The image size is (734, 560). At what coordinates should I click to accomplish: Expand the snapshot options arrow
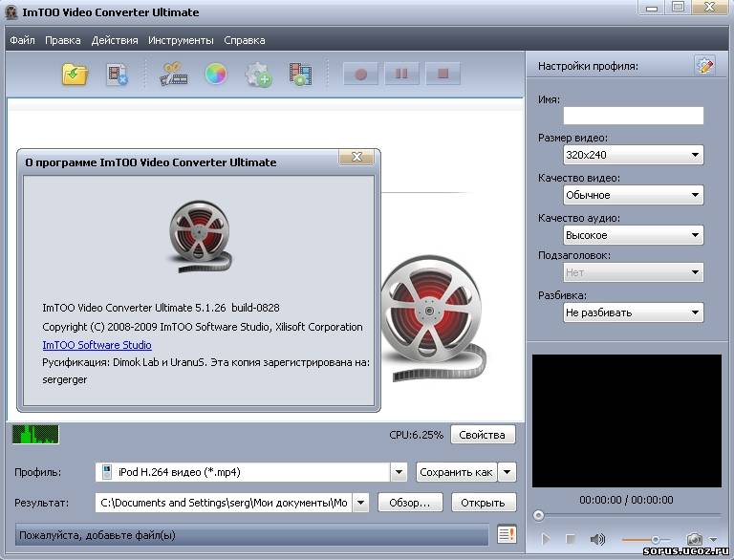[713, 539]
